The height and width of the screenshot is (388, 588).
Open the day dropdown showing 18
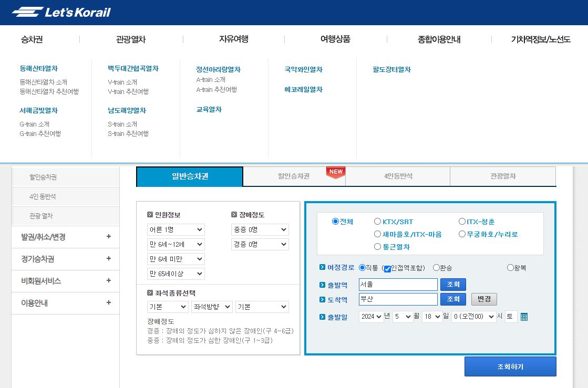(x=432, y=317)
